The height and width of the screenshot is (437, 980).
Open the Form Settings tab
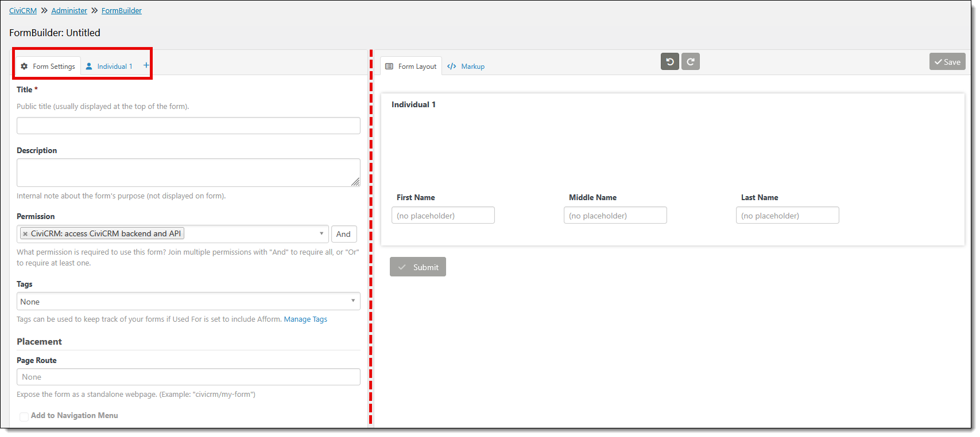pyautogui.click(x=48, y=67)
